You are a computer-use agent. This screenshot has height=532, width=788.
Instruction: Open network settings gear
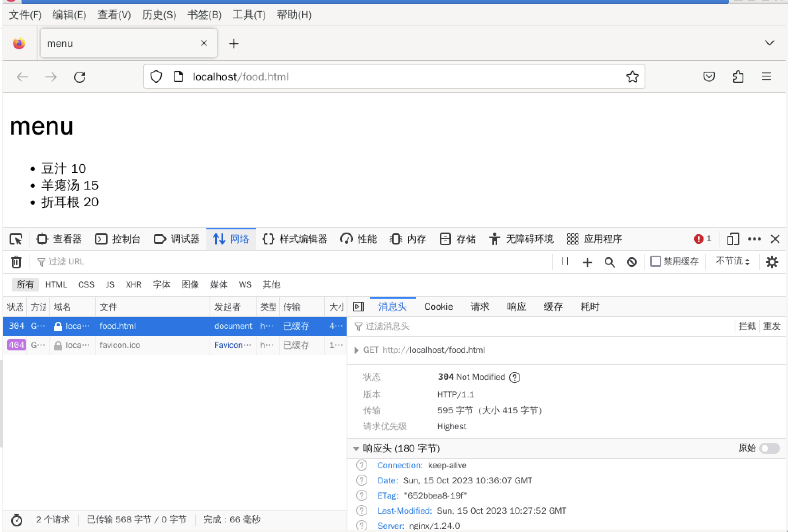tap(772, 262)
